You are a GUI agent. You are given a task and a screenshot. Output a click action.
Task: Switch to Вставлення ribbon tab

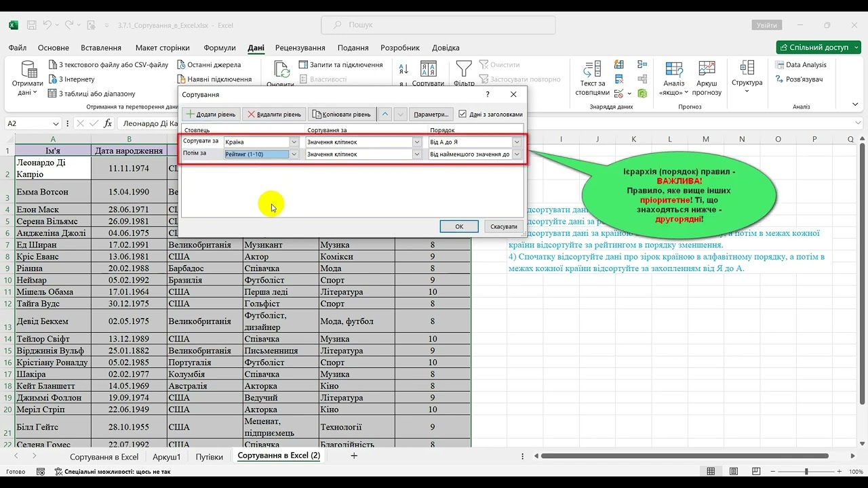point(101,48)
